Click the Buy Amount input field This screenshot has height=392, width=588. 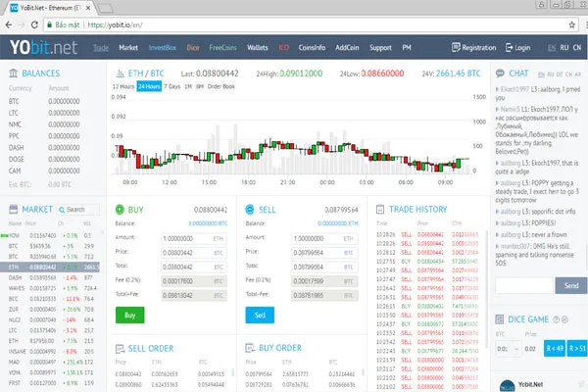pos(194,238)
